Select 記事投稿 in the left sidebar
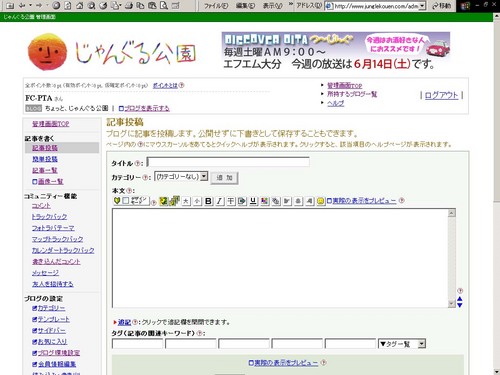 (x=45, y=148)
